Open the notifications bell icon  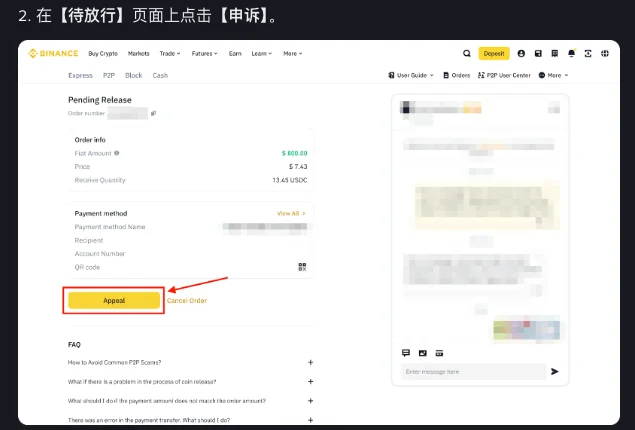(x=571, y=53)
